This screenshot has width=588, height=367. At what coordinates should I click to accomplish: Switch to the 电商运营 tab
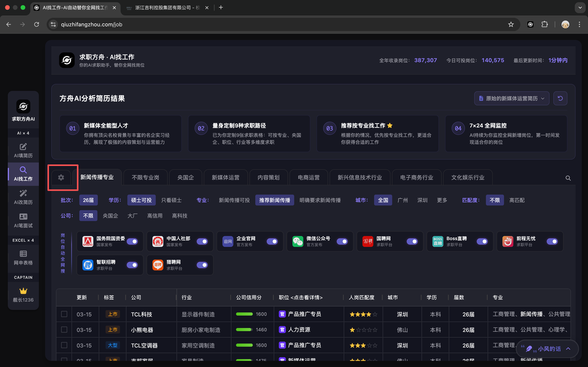point(309,178)
